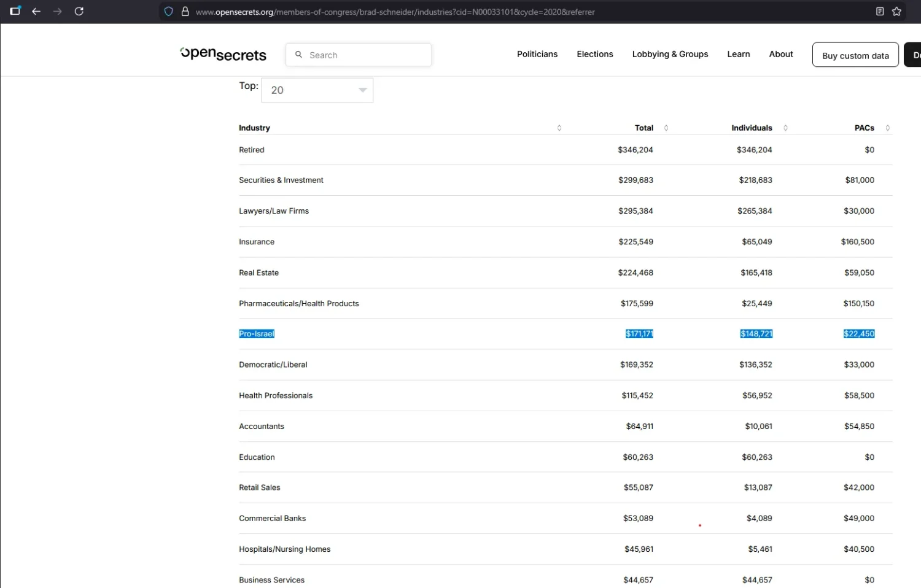Click Democratic/Liberal total $169,352
Viewport: 921px width, 588px height.
637,365
